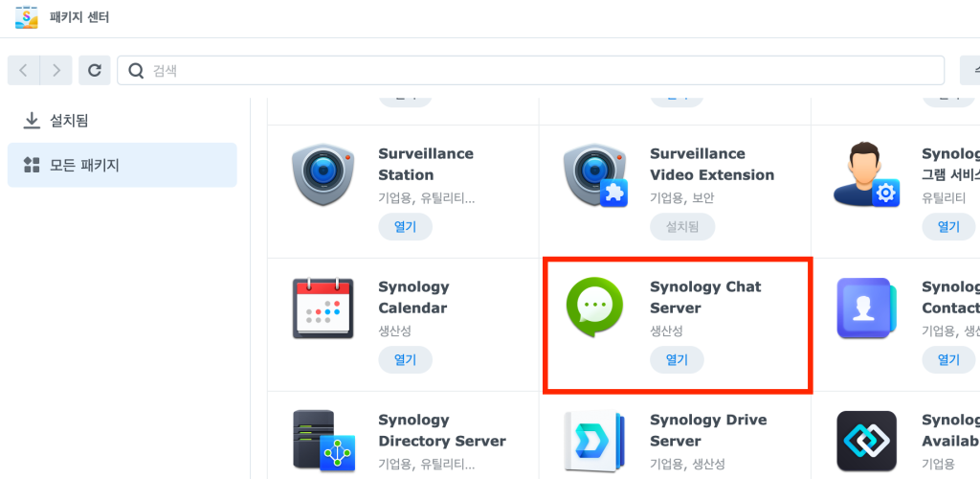This screenshot has height=479, width=980.
Task: Click Synology Directory Server title
Action: [442, 431]
